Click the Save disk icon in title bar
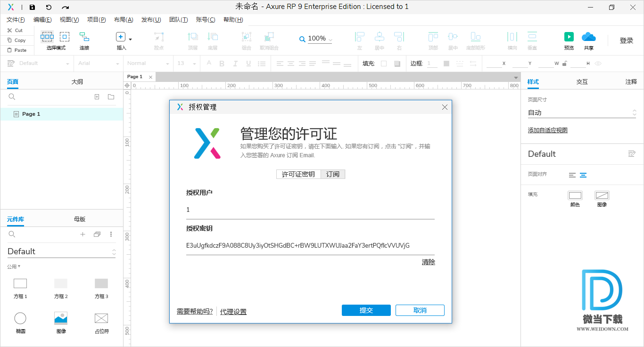The image size is (644, 347). 32,7
